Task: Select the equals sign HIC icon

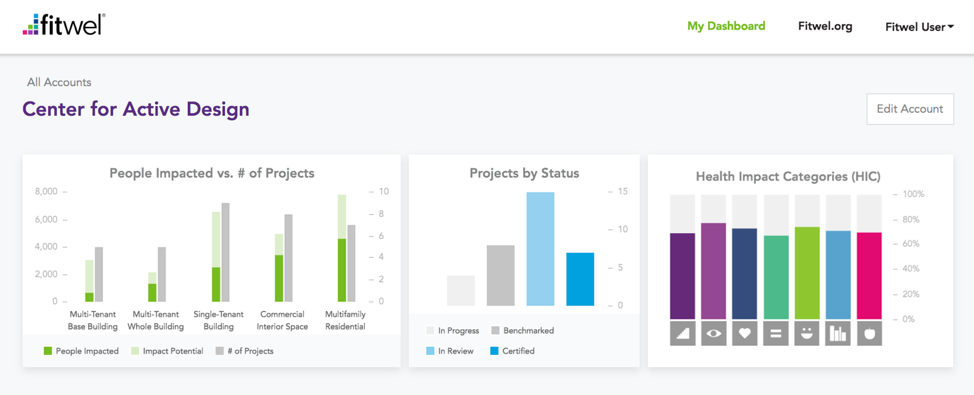Action: point(775,334)
